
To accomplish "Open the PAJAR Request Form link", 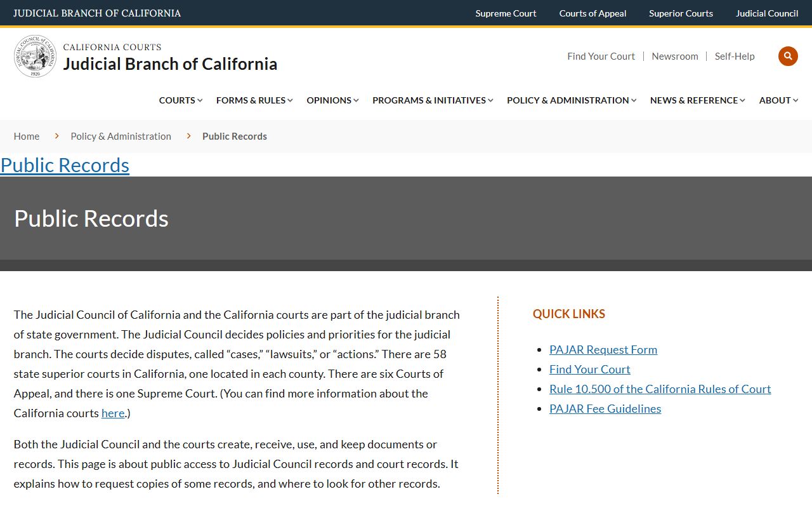I will [603, 349].
